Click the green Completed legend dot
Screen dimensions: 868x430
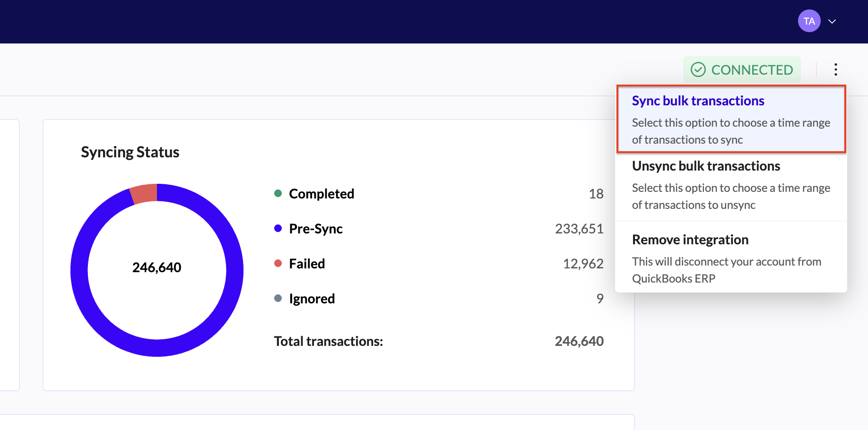tap(278, 193)
